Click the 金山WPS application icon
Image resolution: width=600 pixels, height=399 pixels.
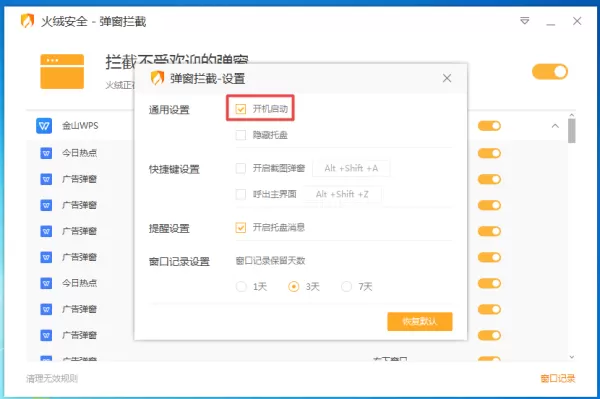(x=44, y=126)
